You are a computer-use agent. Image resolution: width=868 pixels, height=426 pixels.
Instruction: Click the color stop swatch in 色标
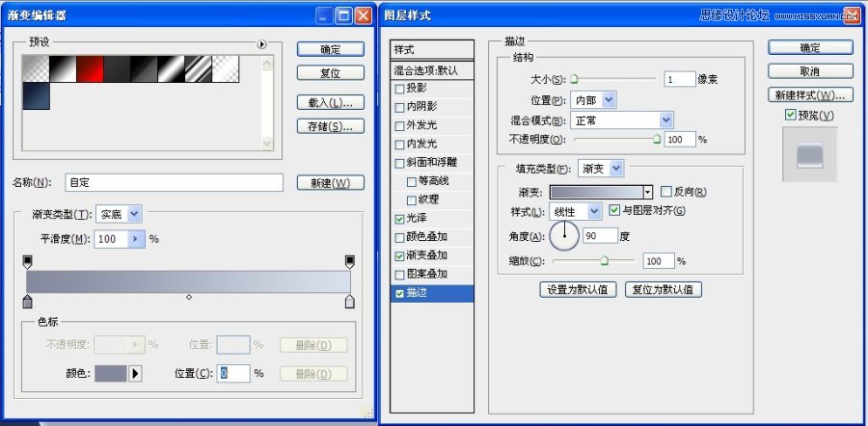pos(111,373)
